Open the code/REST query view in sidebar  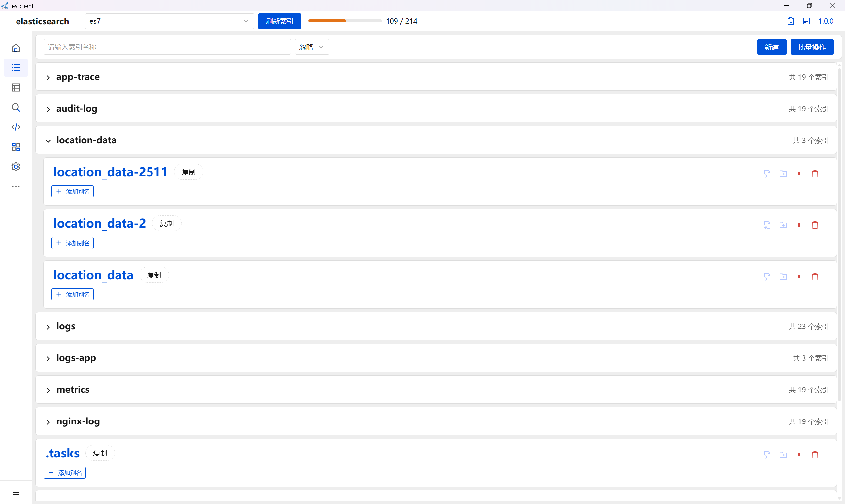pyautogui.click(x=16, y=127)
